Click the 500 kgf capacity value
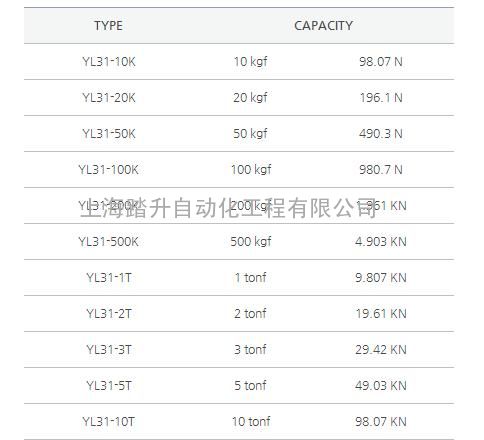Viewport: 484px width, 440px height. pos(251,242)
